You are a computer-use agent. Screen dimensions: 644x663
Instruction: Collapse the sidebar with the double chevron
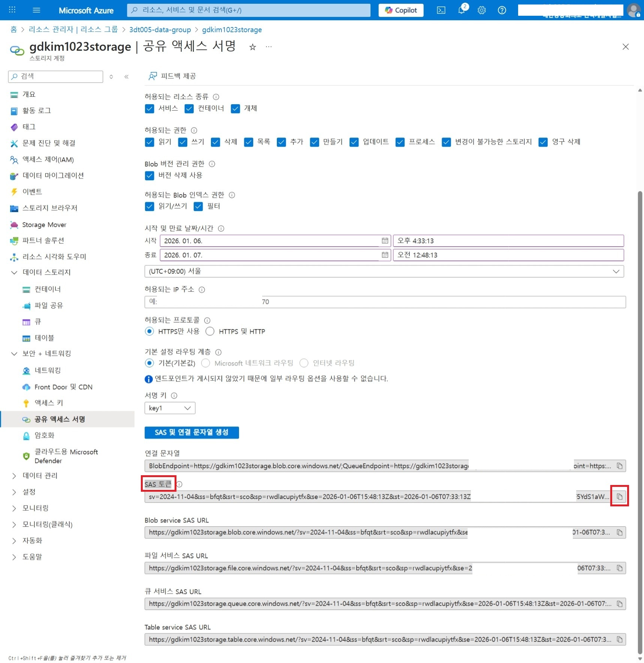pyautogui.click(x=127, y=76)
